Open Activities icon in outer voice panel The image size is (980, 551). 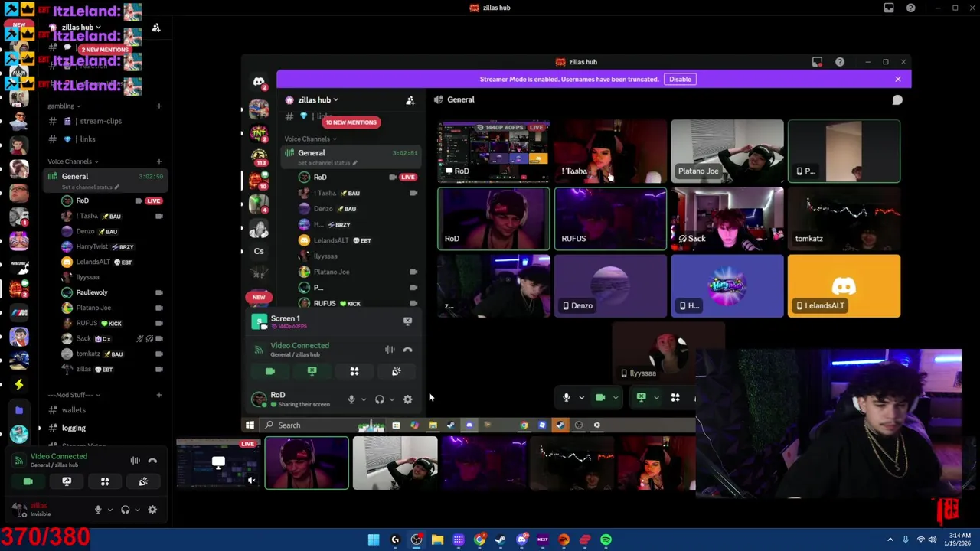click(x=105, y=481)
